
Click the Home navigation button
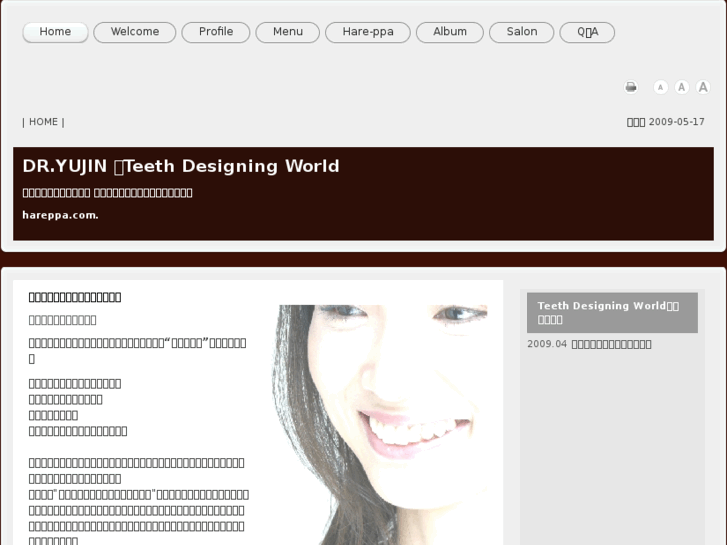tap(55, 32)
